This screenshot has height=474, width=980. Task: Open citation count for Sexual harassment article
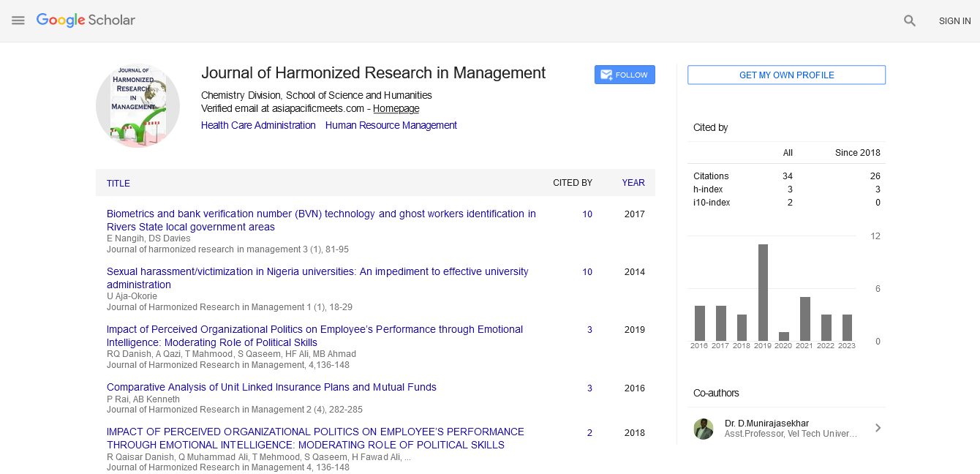click(587, 272)
